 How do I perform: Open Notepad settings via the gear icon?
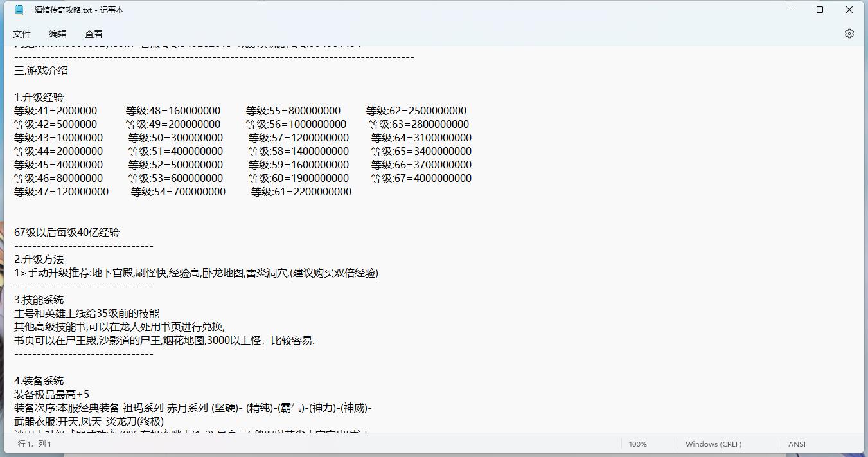849,33
